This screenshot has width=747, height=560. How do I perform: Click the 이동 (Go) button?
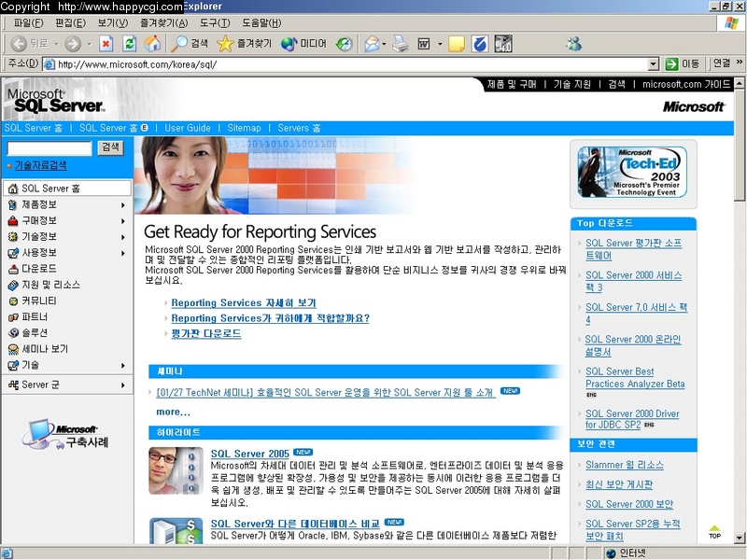683,63
